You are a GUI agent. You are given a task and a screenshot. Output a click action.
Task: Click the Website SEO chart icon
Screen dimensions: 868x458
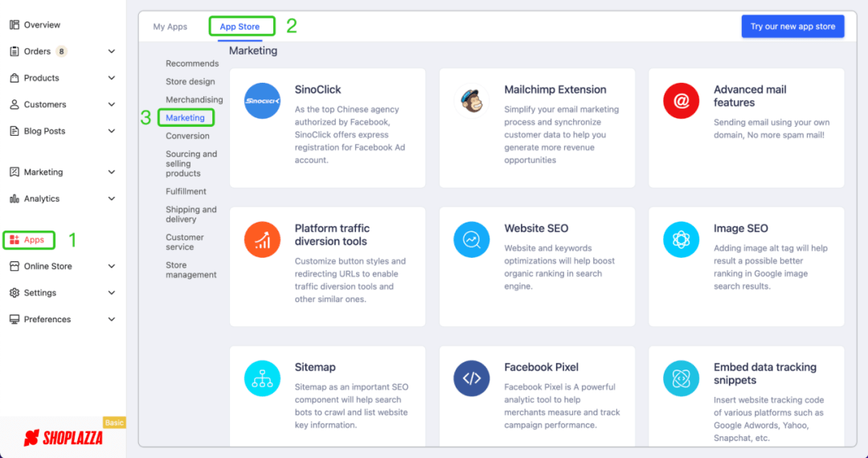[x=472, y=239]
